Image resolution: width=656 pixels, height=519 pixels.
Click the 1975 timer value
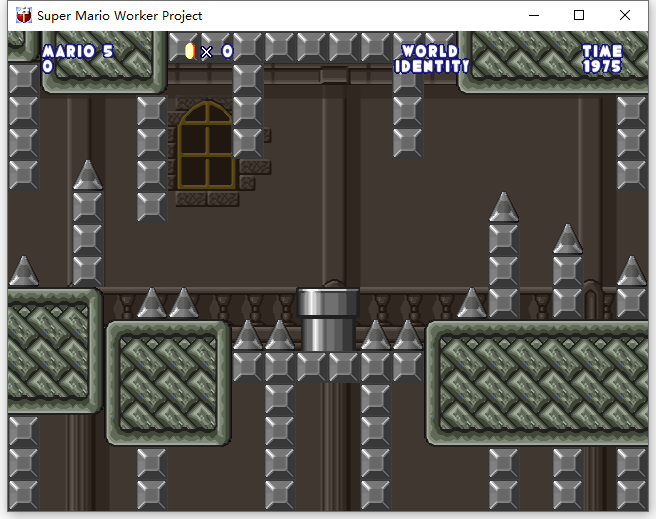(x=602, y=66)
